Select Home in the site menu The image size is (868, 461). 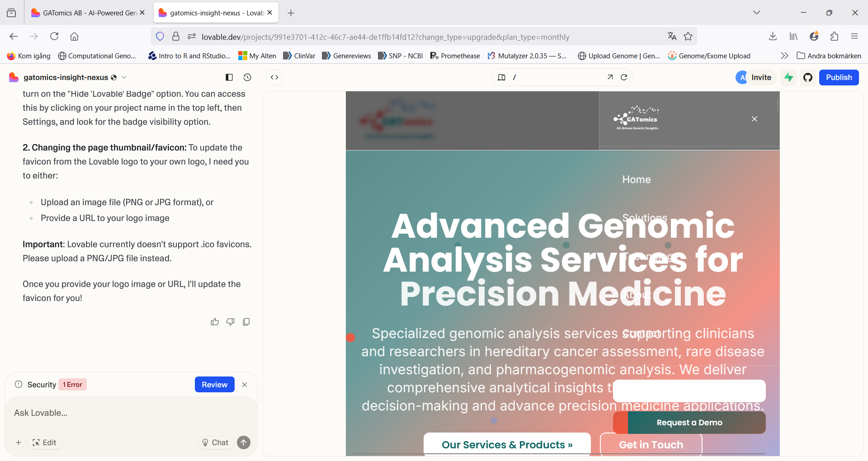coord(636,179)
